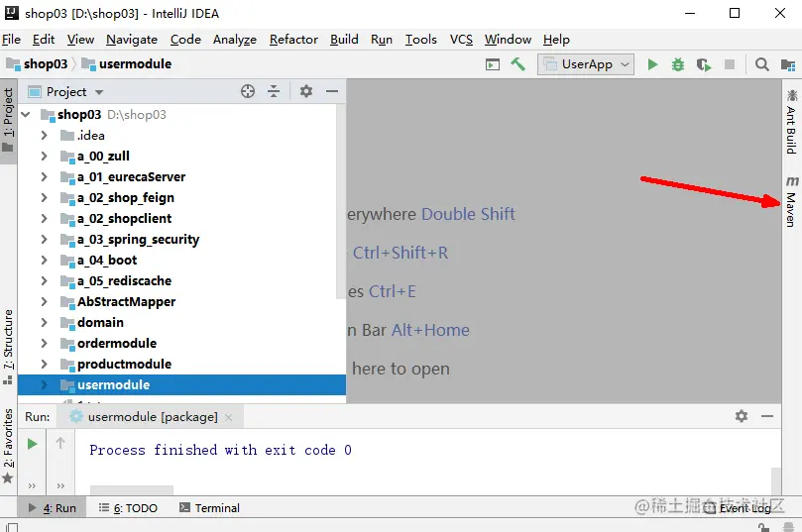Expand the AbStractMapper module

point(44,301)
